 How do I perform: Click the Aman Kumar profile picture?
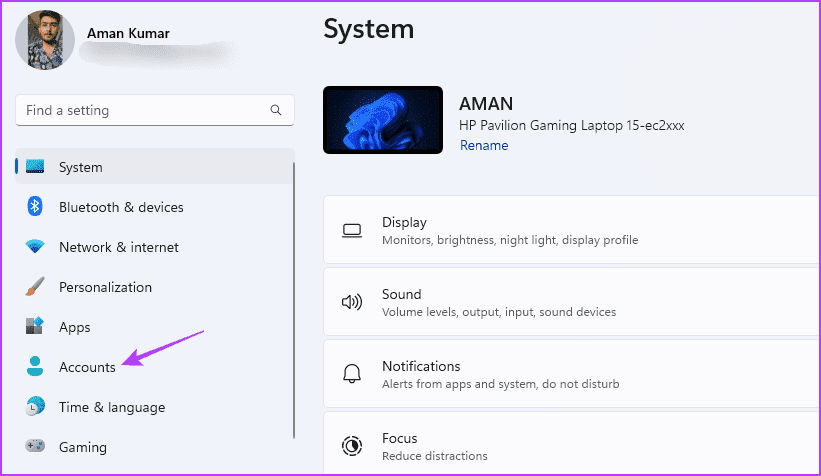(45, 40)
